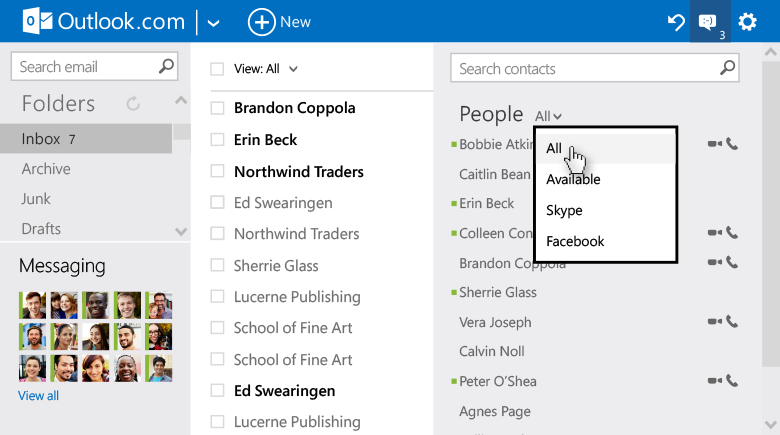Open the Junk folder
The width and height of the screenshot is (780, 435).
36,199
